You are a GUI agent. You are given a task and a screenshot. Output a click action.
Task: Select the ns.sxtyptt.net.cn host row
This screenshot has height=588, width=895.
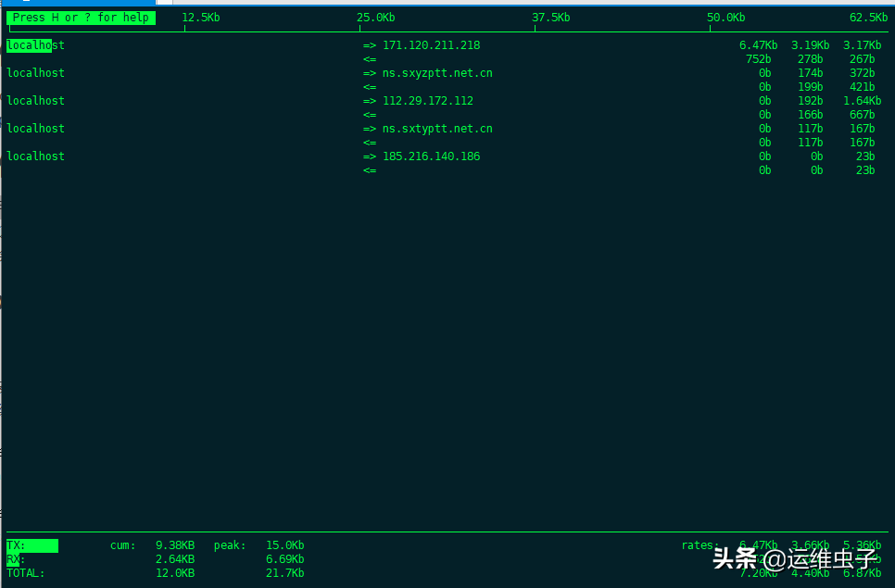coord(436,128)
